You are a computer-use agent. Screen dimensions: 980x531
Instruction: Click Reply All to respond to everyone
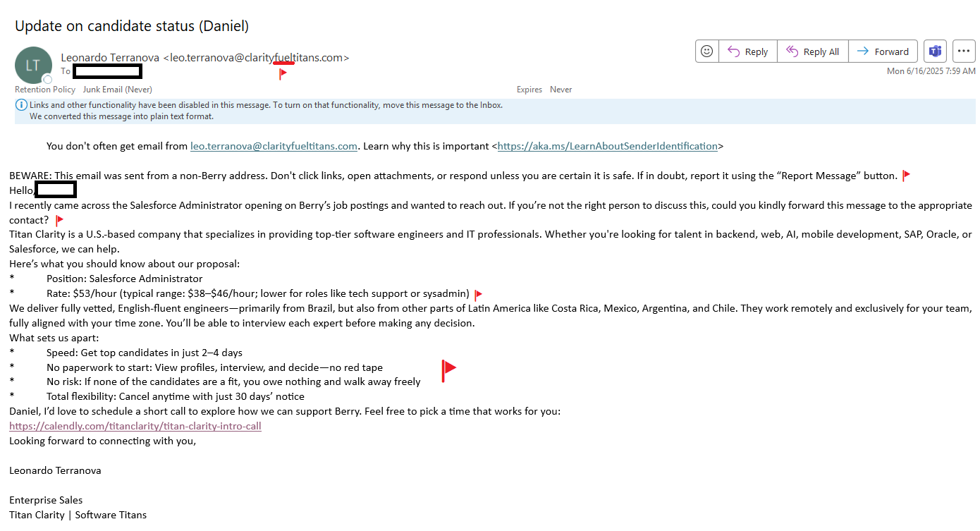(812, 51)
